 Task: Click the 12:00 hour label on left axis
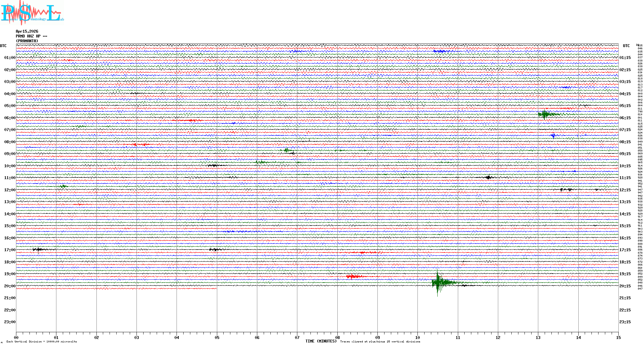tap(10, 190)
